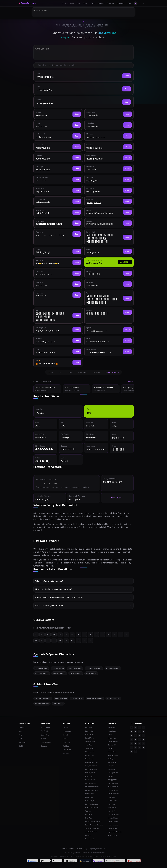Open the Bold on Discord guide
The image size is (167, 868).
point(61,699)
